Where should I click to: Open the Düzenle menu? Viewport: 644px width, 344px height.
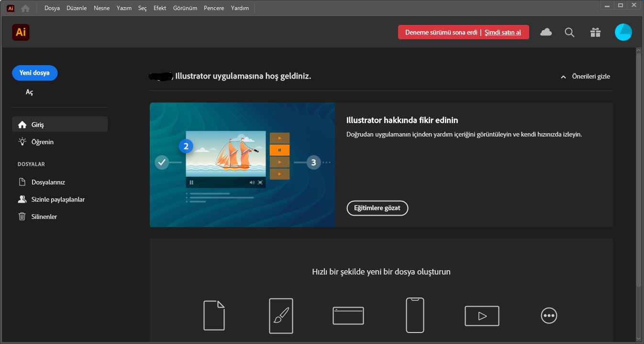click(x=77, y=8)
